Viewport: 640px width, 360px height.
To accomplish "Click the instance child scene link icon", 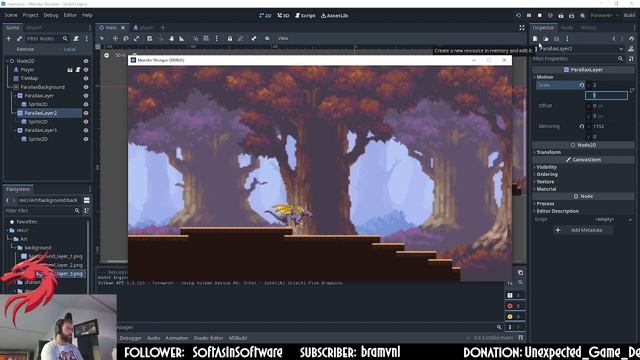I will point(19,38).
